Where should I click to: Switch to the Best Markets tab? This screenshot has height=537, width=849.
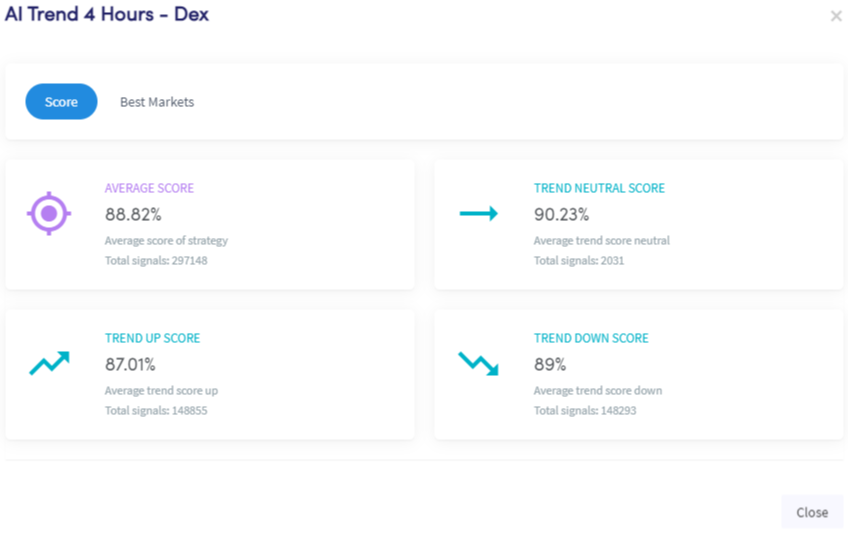point(157,102)
